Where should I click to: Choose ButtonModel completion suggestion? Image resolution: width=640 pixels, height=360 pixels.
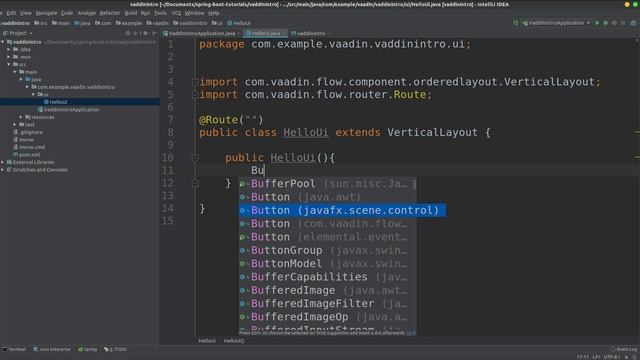328,264
